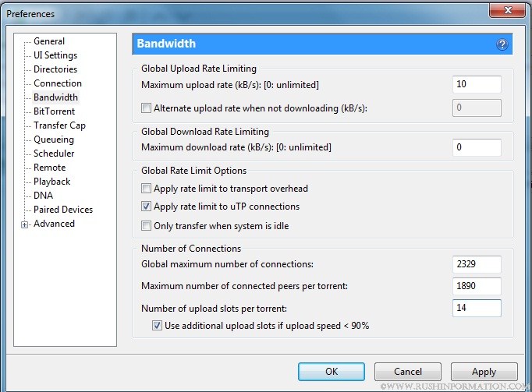
Task: Enable alternate upload rate when not downloading
Action: click(x=147, y=108)
